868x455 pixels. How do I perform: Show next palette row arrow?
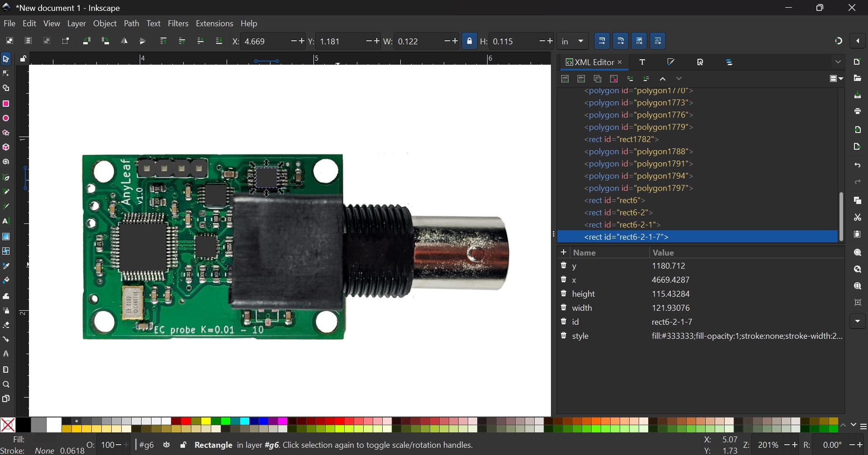pos(853,425)
